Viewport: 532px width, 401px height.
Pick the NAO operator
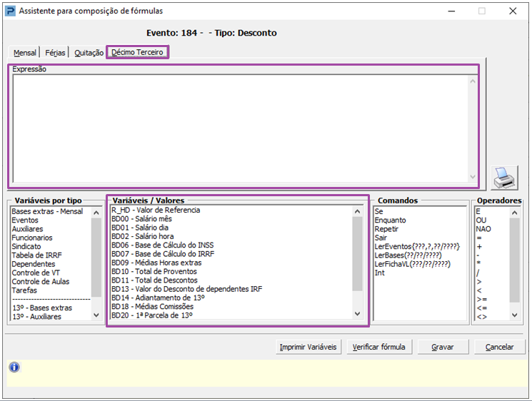click(483, 229)
